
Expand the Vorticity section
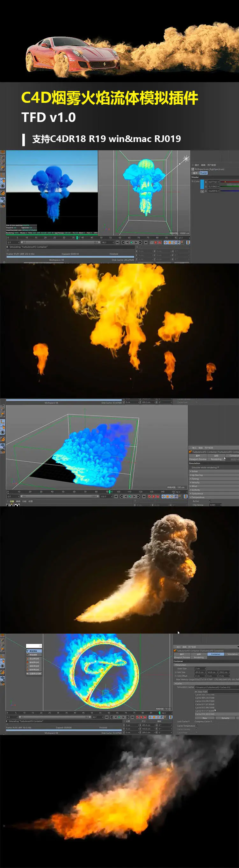coord(214,490)
